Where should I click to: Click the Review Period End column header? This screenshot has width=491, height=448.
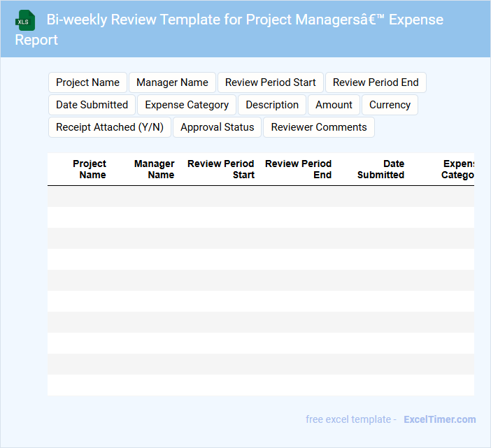pos(298,169)
